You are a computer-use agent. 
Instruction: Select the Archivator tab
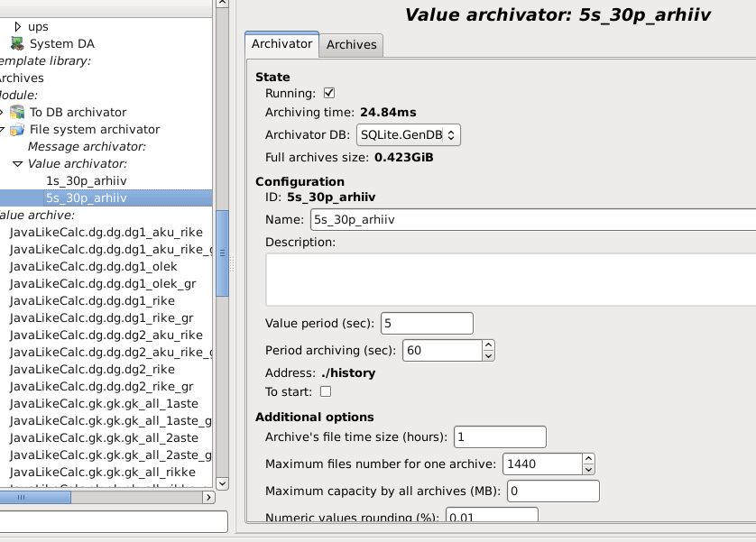(281, 43)
